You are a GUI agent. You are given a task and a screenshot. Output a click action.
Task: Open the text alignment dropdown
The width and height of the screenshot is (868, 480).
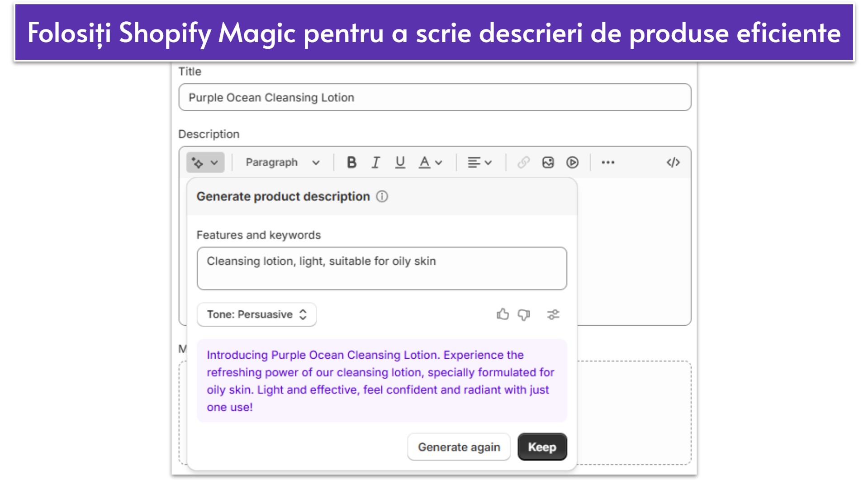(x=479, y=162)
